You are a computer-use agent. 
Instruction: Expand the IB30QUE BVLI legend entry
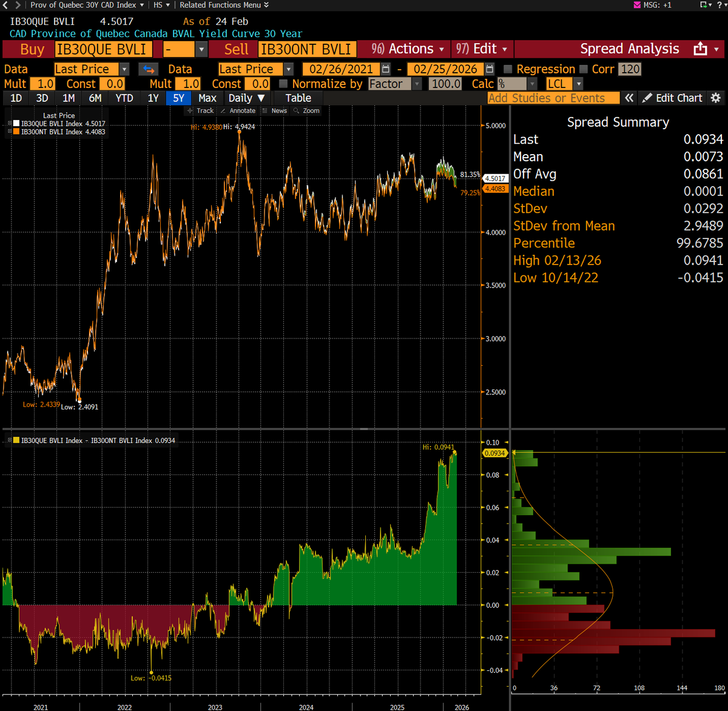(x=10, y=124)
